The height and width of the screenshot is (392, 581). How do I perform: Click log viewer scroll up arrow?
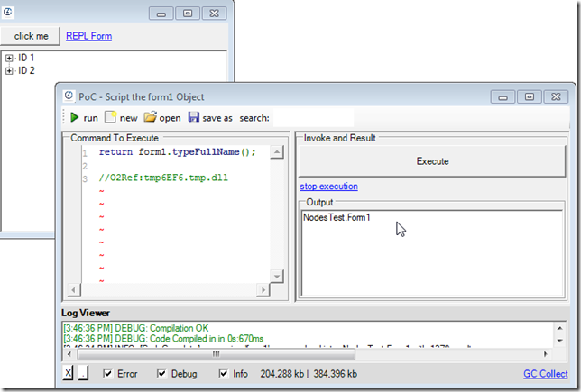coord(560,328)
